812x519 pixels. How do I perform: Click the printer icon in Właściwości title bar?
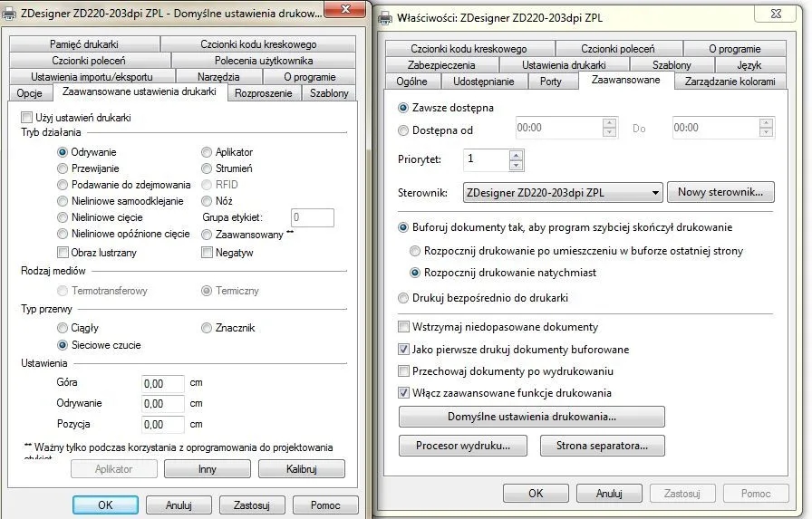click(x=385, y=18)
